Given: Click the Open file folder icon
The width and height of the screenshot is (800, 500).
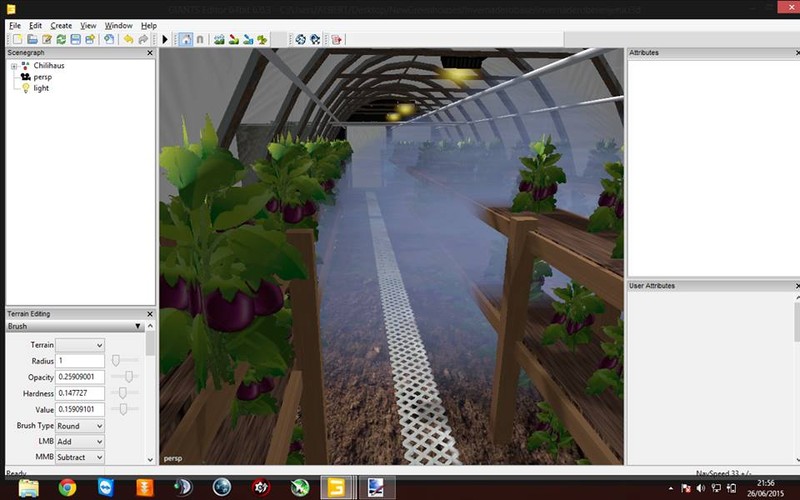Looking at the screenshot, I should (32, 39).
